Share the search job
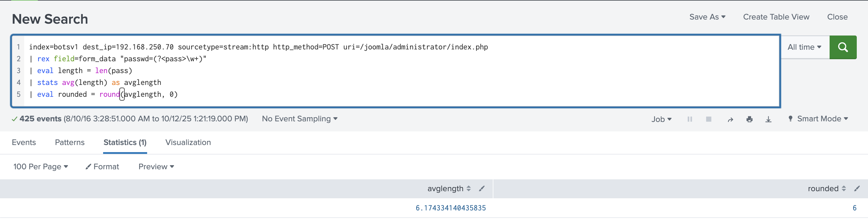Screen dimensions: 868x219 pyautogui.click(x=730, y=120)
